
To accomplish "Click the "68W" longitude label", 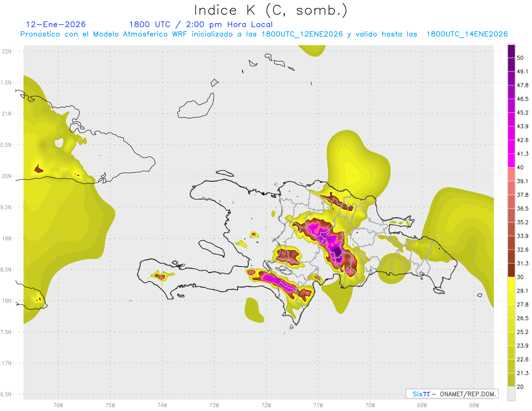I will [x=474, y=404].
